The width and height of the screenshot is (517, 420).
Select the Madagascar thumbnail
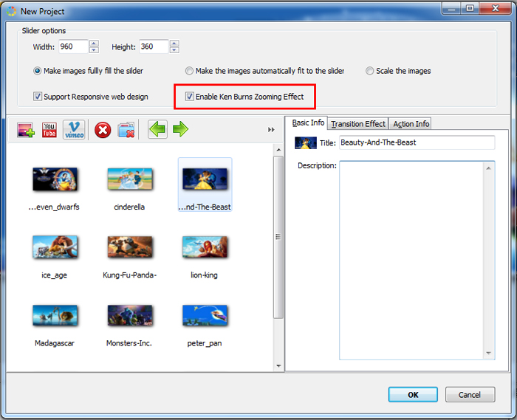[55, 315]
